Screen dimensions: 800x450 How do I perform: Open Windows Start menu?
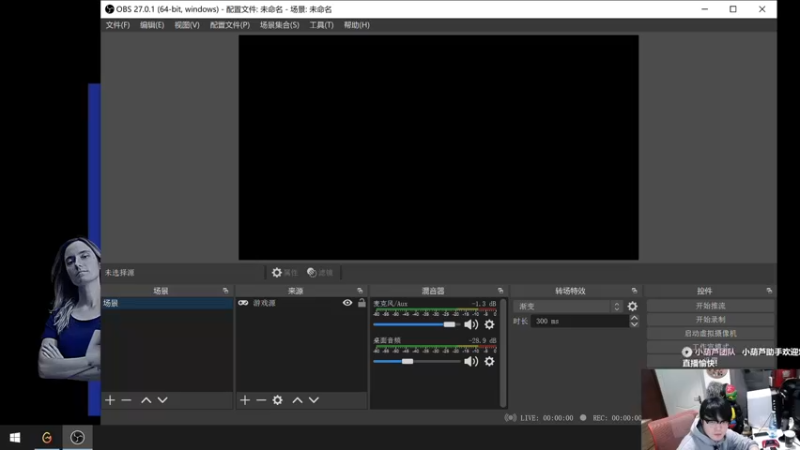(15, 438)
